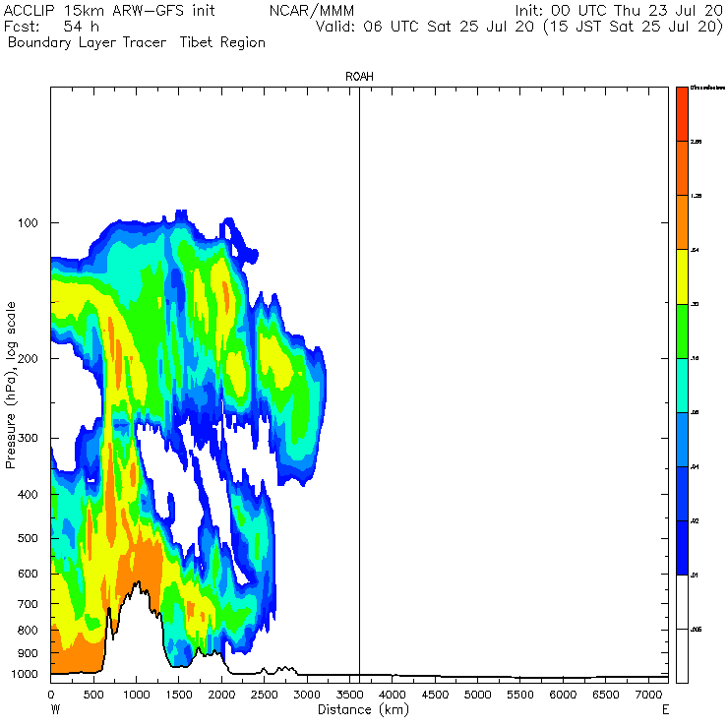The height and width of the screenshot is (728, 728).
Task: Click the 1000 hPa pressure tick label
Action: tap(25, 674)
